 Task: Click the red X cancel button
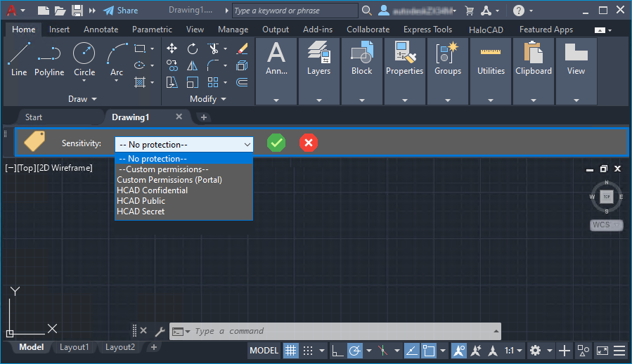pyautogui.click(x=308, y=143)
